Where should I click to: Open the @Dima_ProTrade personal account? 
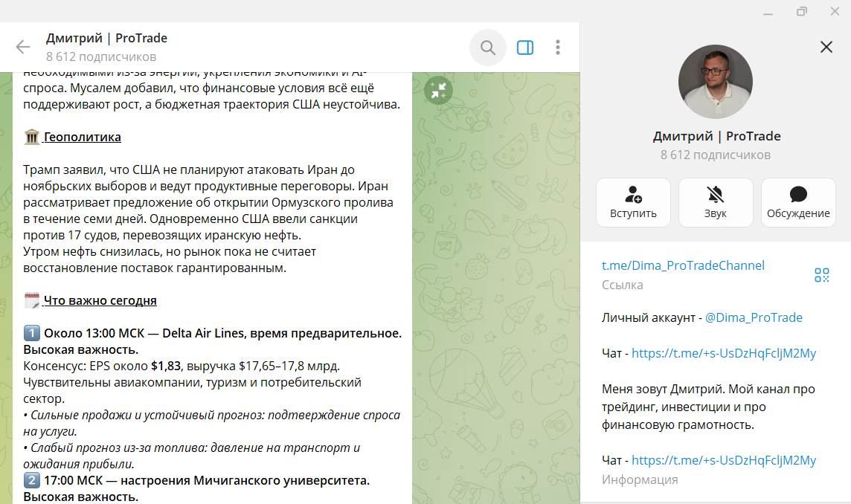tap(754, 318)
